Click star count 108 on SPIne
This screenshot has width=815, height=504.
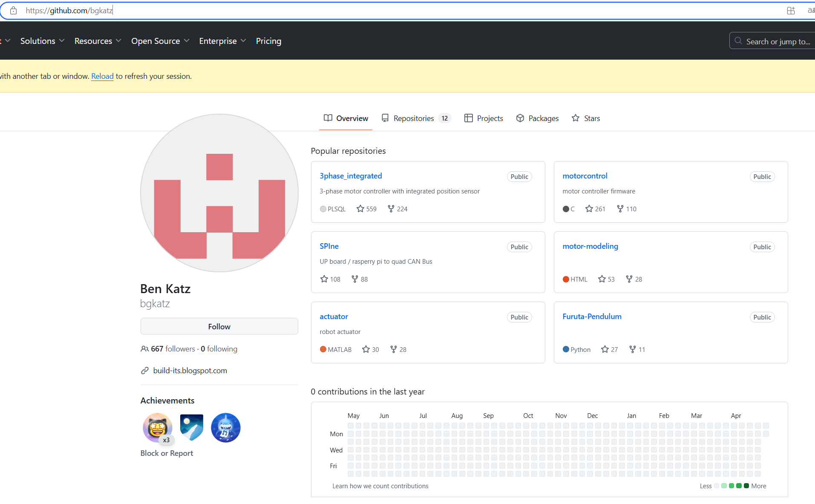coord(330,279)
